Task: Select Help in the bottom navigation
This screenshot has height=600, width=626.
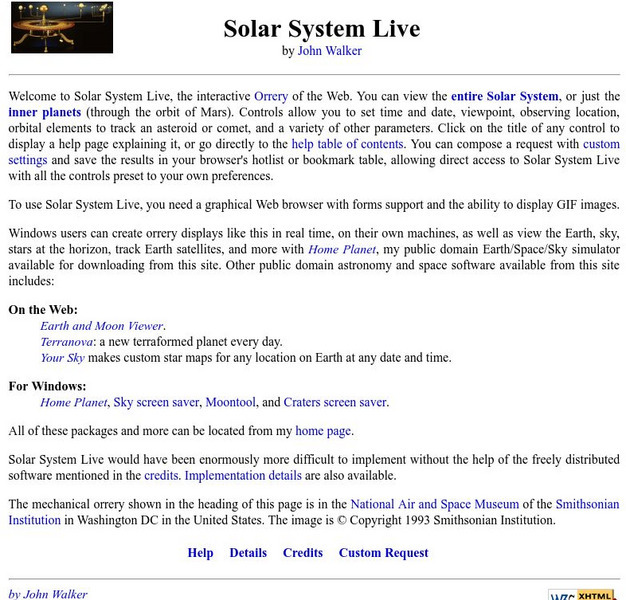Action: pos(200,553)
